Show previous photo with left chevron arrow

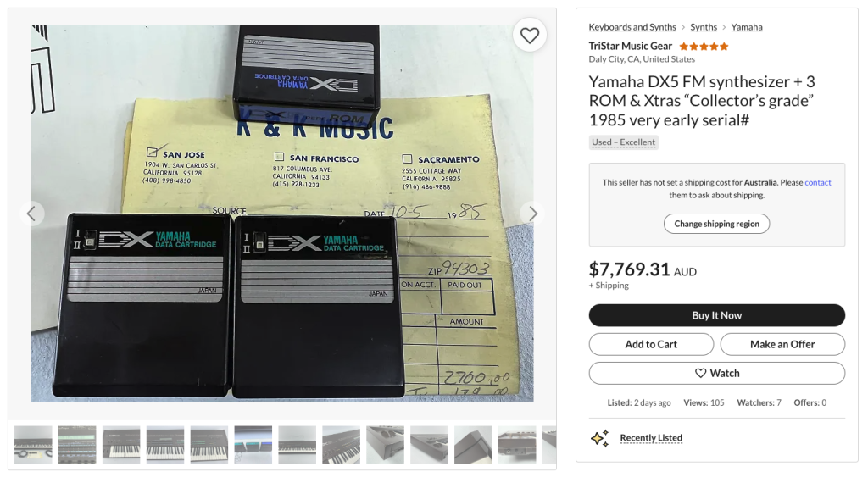click(x=31, y=214)
